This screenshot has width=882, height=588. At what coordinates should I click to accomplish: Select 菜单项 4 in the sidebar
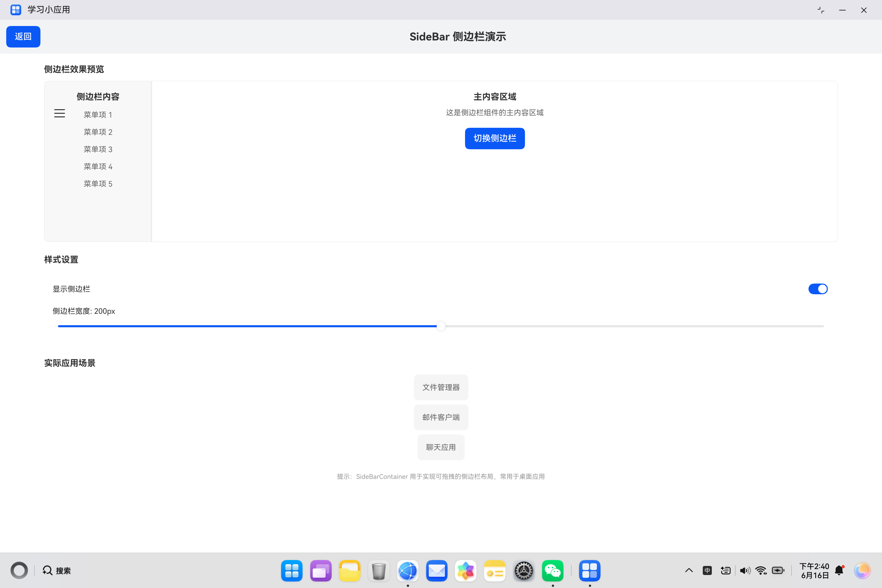[98, 167]
